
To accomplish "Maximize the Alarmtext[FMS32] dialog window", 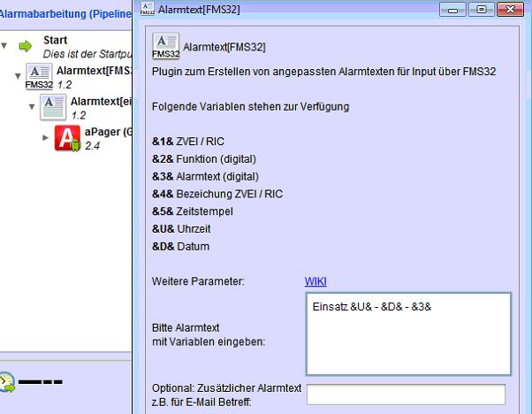I will tap(482, 10).
